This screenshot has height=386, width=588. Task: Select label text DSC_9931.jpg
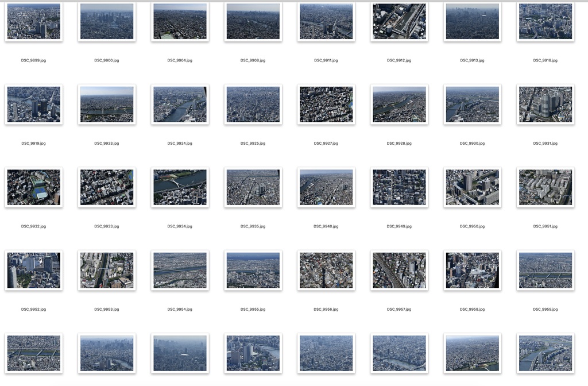tap(546, 143)
